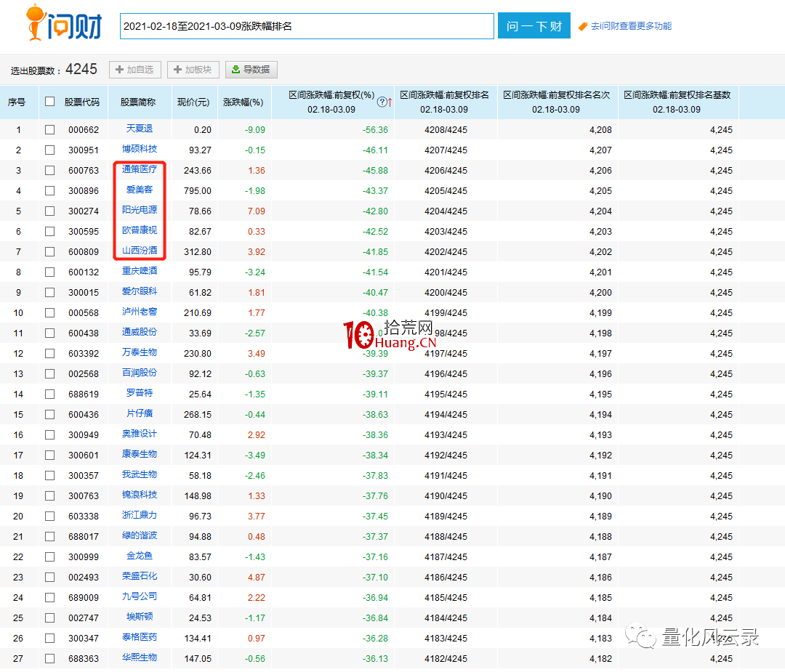
Task: Select the checkbox for 山西汾酒 row
Action: click(x=49, y=252)
